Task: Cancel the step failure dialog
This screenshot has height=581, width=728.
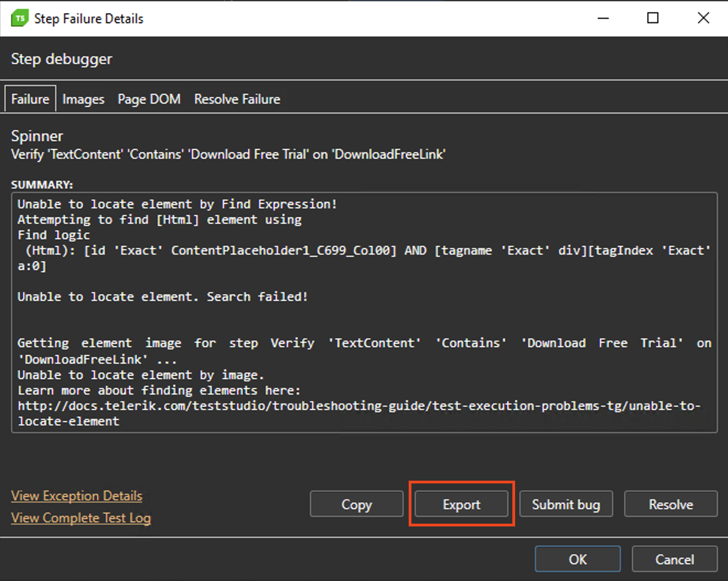Action: [x=675, y=560]
